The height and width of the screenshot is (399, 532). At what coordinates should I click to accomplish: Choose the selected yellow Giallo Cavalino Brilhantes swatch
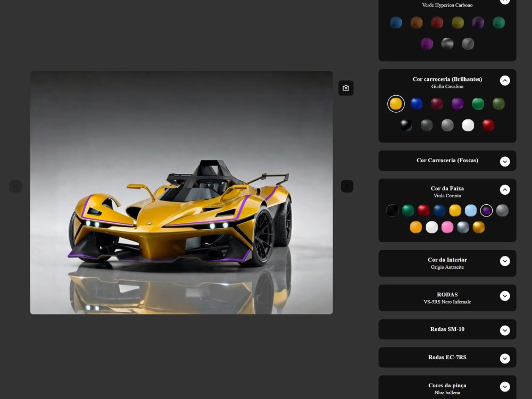396,104
